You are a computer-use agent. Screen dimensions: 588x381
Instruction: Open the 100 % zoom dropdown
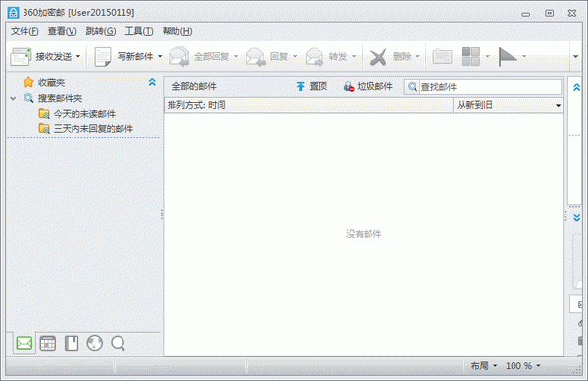pyautogui.click(x=522, y=366)
